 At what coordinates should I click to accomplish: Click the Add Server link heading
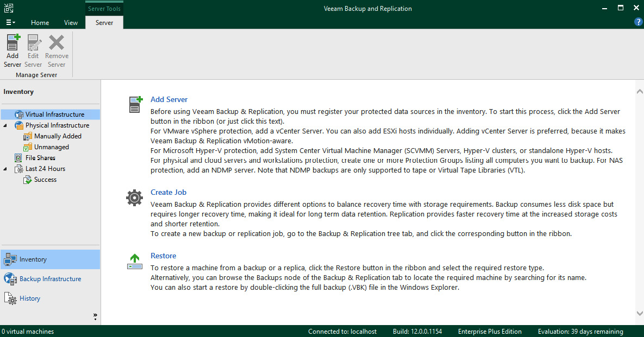(x=169, y=99)
